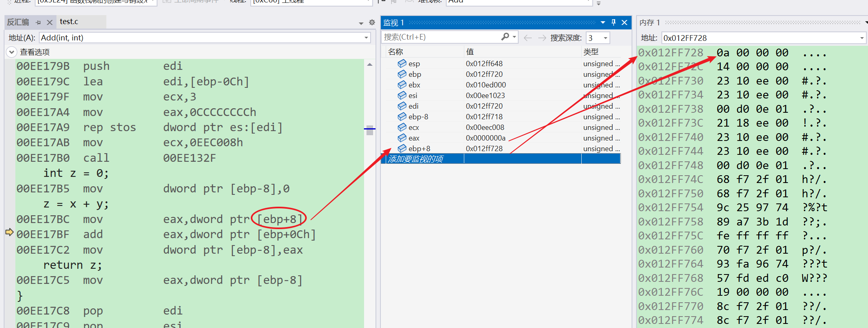Click the 添加要监视的项 add watch row
The width and height of the screenshot is (868, 328).
tap(501, 158)
